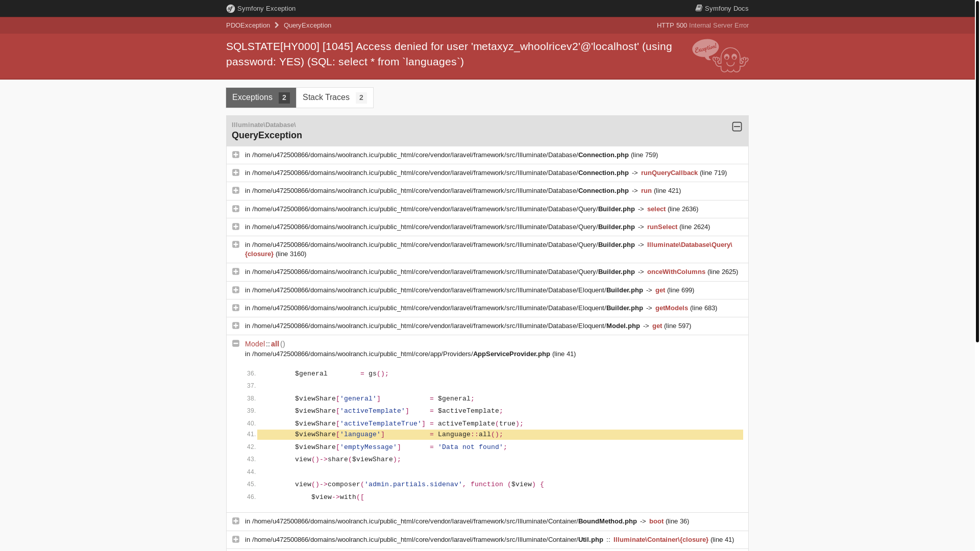This screenshot has height=551, width=980.
Task: Expand the closure line 3160 trace
Action: tap(236, 244)
